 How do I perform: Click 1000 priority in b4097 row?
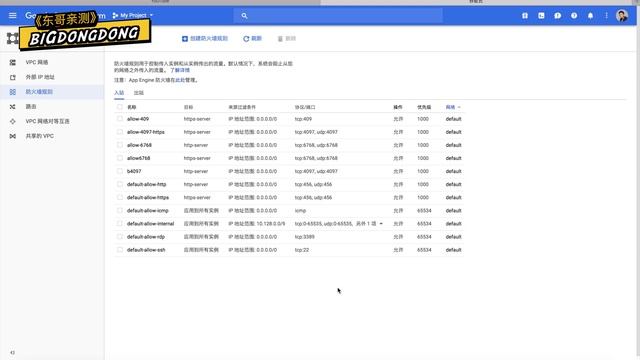click(x=423, y=171)
